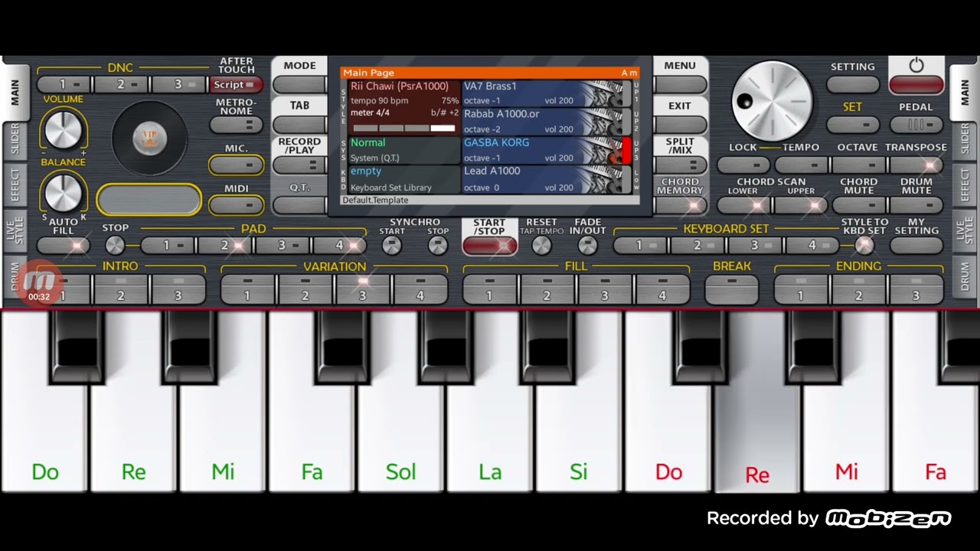Toggle the Auto Fill button
Image resolution: width=980 pixels, height=551 pixels.
64,246
